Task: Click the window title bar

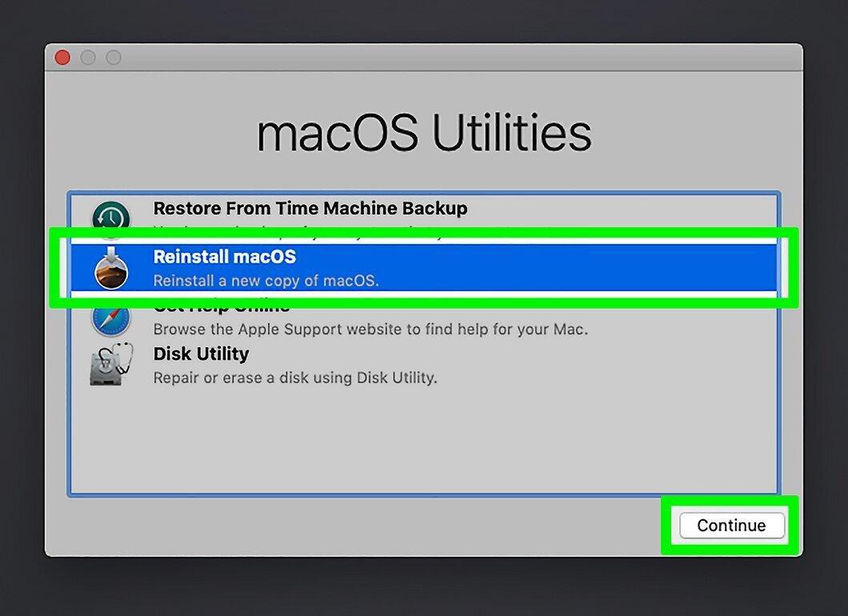Action: click(x=424, y=58)
